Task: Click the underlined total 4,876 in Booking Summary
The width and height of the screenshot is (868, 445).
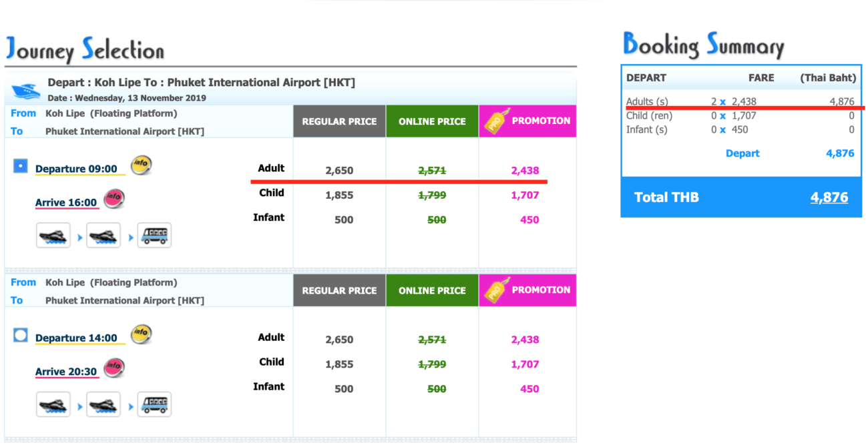Action: click(x=829, y=197)
